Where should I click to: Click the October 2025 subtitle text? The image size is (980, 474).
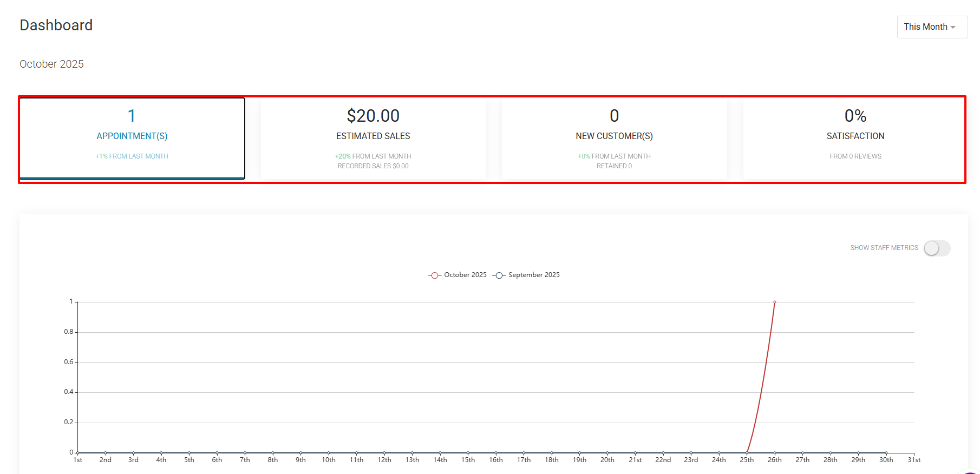[x=51, y=64]
